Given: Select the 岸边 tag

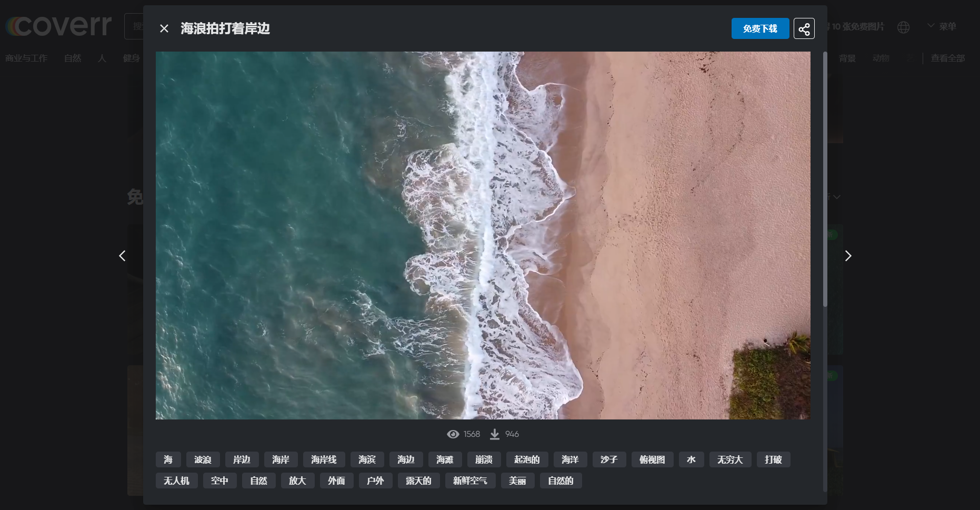Looking at the screenshot, I should 242,459.
